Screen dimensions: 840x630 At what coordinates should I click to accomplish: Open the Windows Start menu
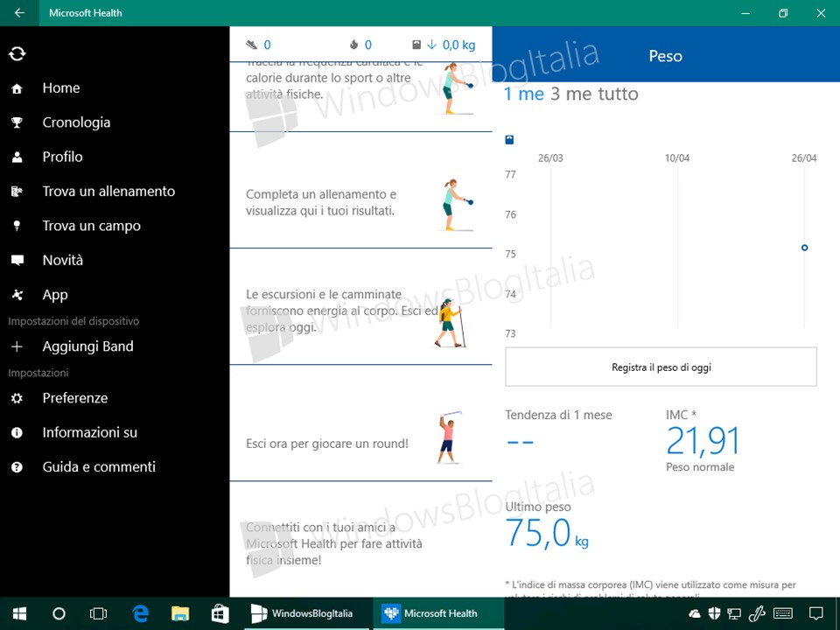20,613
